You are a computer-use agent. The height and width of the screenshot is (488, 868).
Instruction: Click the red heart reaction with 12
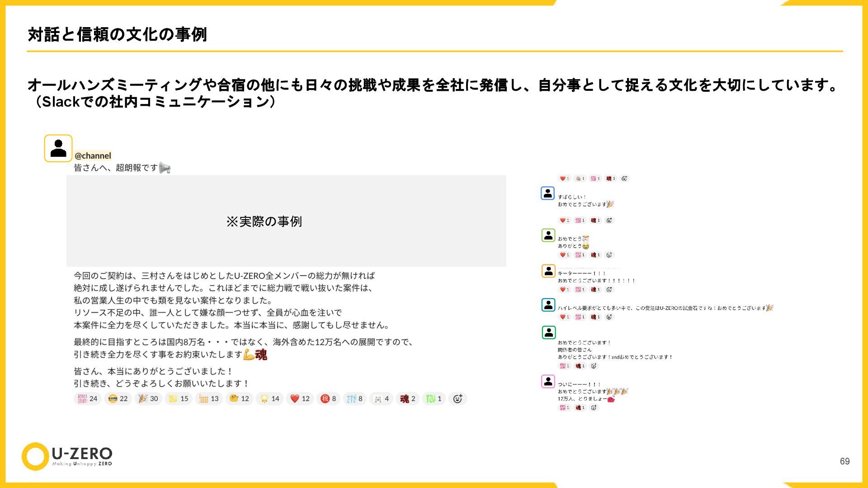[300, 399]
